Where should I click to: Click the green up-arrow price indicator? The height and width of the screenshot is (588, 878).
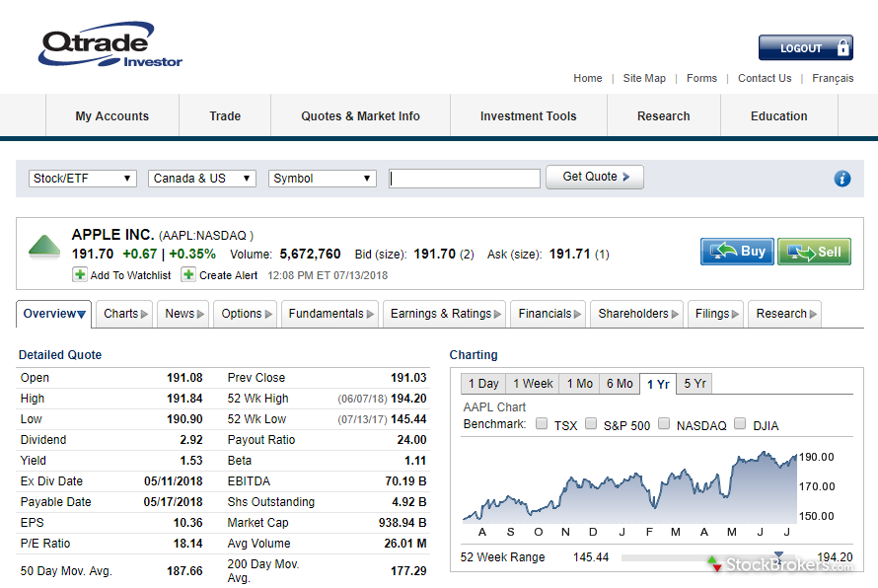(x=44, y=246)
